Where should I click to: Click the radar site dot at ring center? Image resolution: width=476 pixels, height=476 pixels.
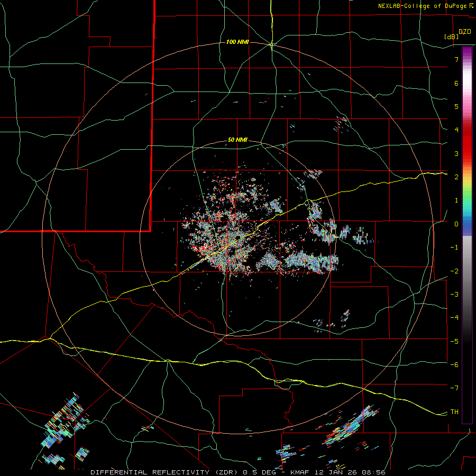click(x=239, y=237)
